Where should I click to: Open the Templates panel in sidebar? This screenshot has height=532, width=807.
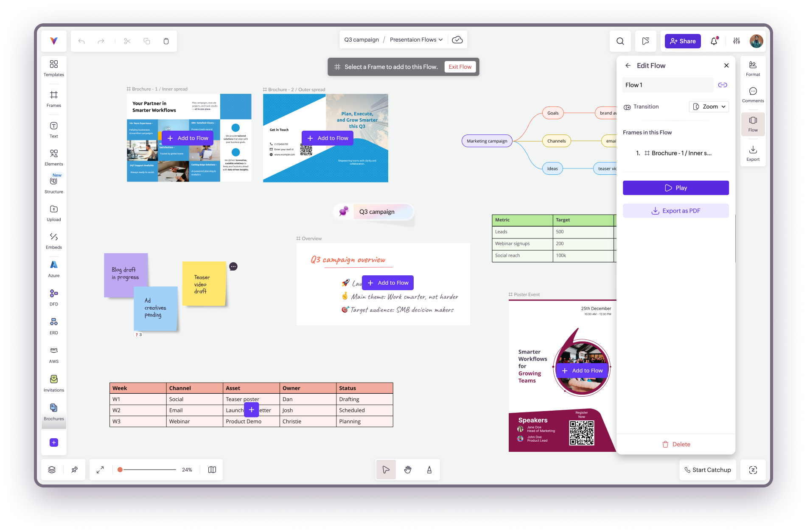click(x=54, y=68)
